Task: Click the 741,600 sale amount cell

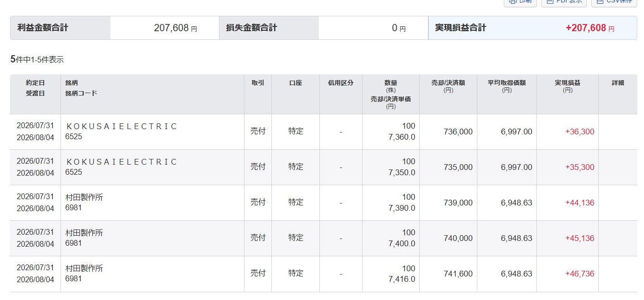Action: coord(458,274)
